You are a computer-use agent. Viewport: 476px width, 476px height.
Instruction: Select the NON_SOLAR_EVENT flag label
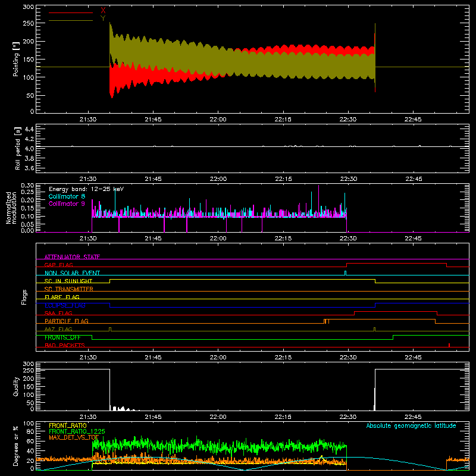(72, 273)
